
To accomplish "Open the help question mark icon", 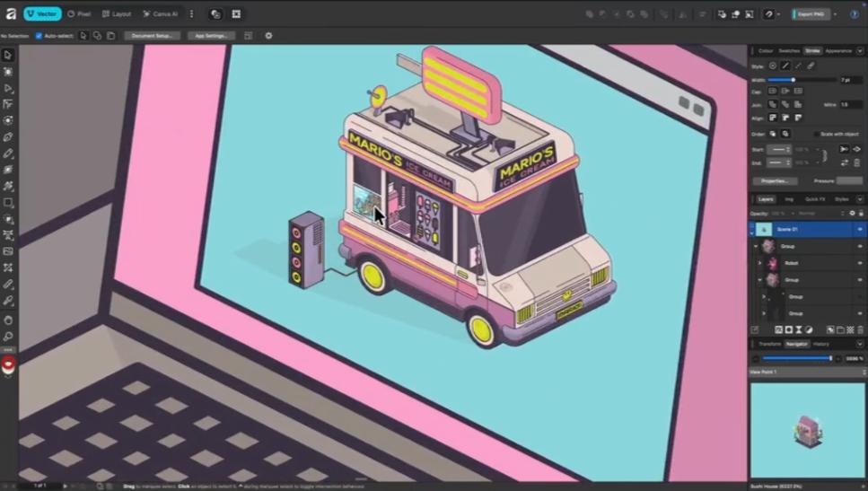I will (x=854, y=14).
